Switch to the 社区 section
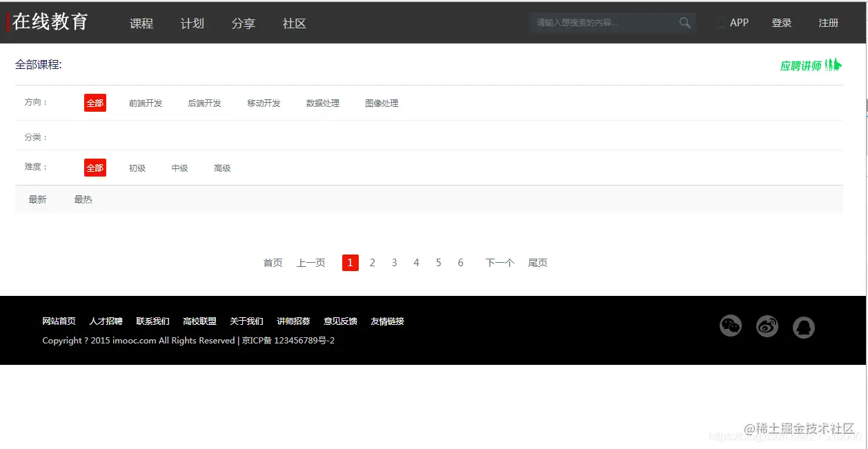 [294, 23]
